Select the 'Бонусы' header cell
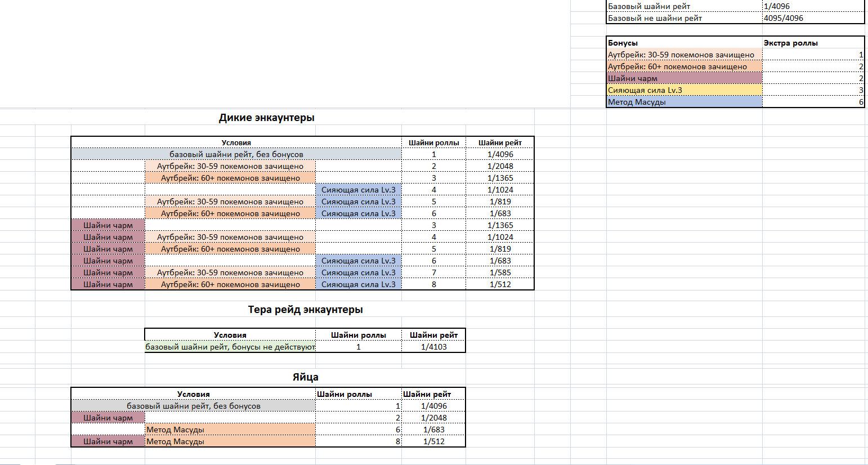Screen dimensions: 868x465 click(684, 43)
